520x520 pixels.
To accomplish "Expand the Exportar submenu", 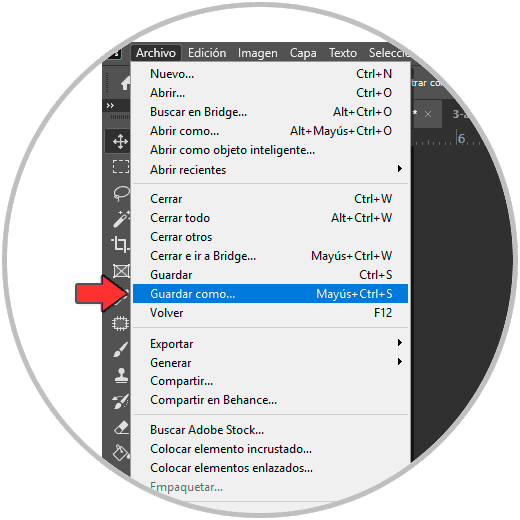I will click(270, 344).
